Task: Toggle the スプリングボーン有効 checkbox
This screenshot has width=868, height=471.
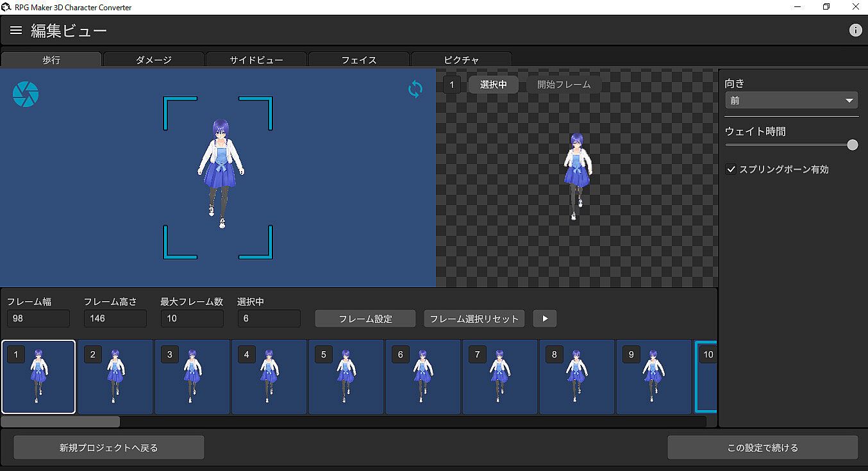Action: click(x=731, y=169)
